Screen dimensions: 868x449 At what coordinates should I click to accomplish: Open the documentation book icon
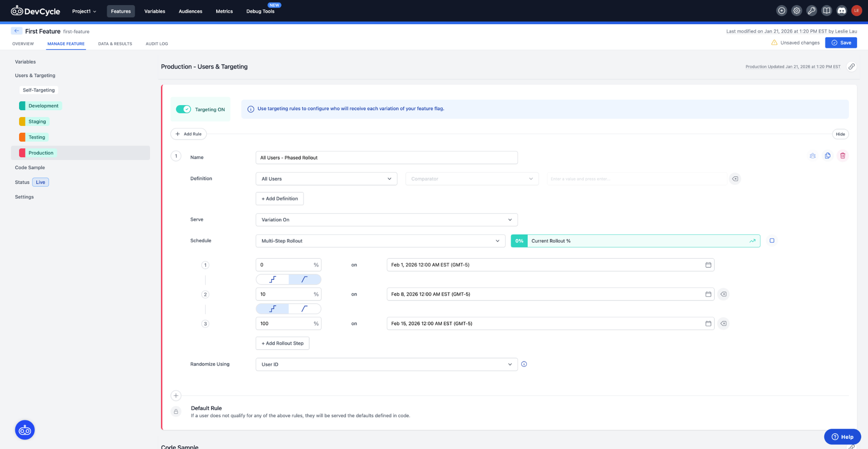pyautogui.click(x=827, y=10)
